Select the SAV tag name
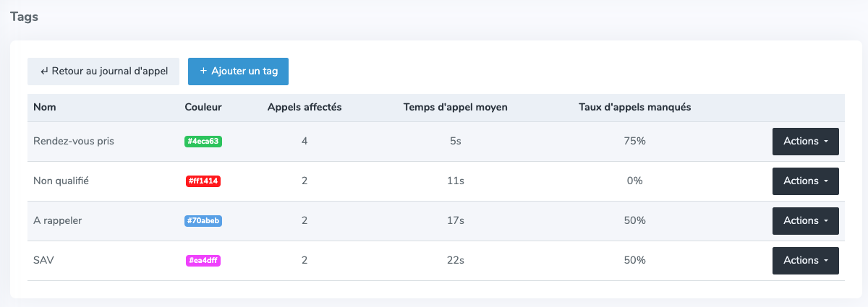868x307 pixels. [x=44, y=261]
